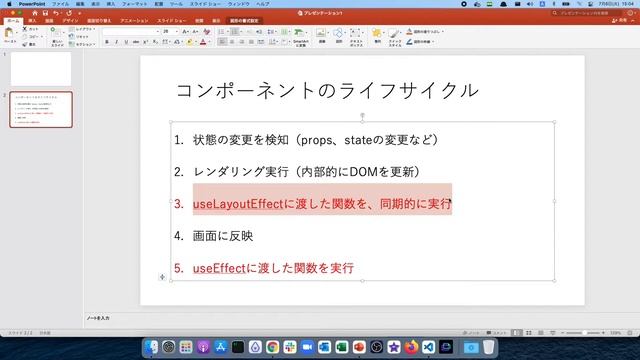640x360 pixels.
Task: Align text right
Action: 242,42
